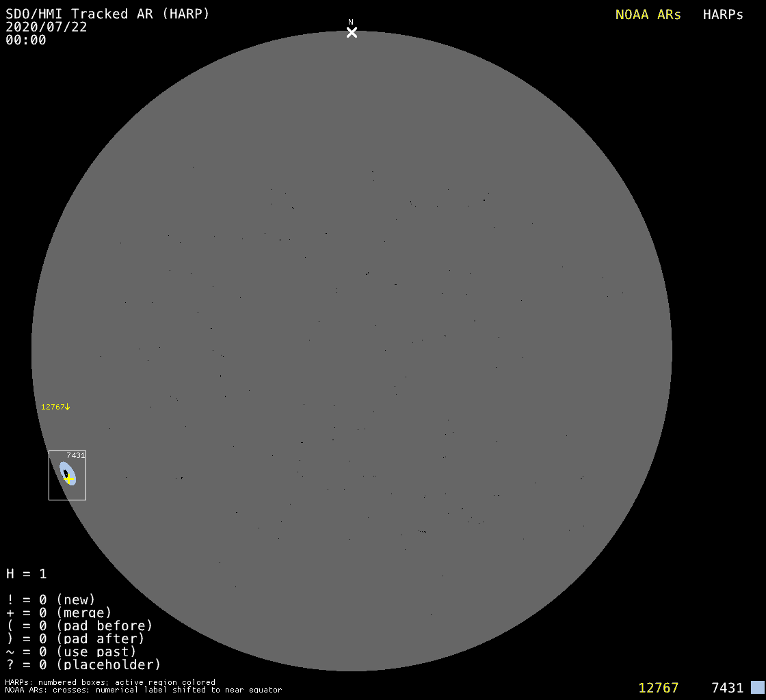Click the yellow 12767 in the bottom bar
The image size is (766, 700).
(658, 688)
